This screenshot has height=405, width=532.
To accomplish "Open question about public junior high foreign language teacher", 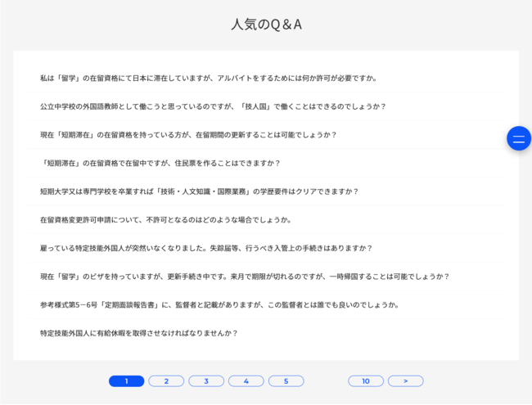I will [x=213, y=106].
